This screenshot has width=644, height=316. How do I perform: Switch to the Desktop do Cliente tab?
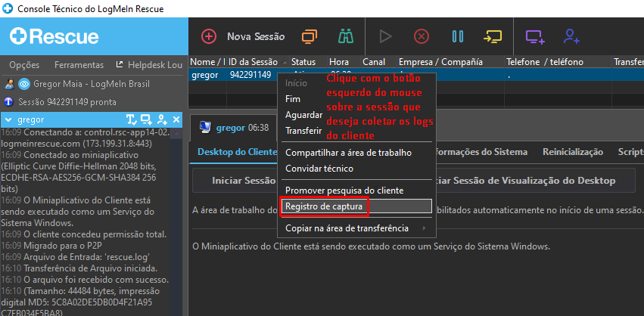pos(237,152)
